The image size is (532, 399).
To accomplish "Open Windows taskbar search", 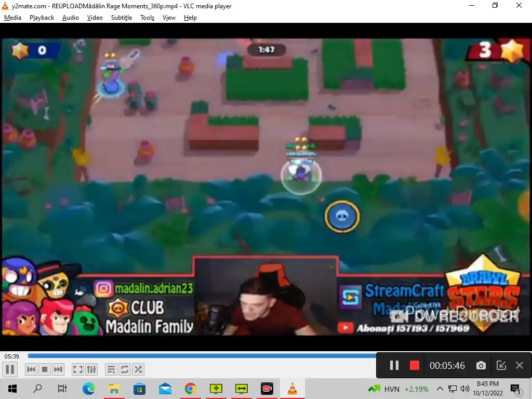I will click(37, 389).
